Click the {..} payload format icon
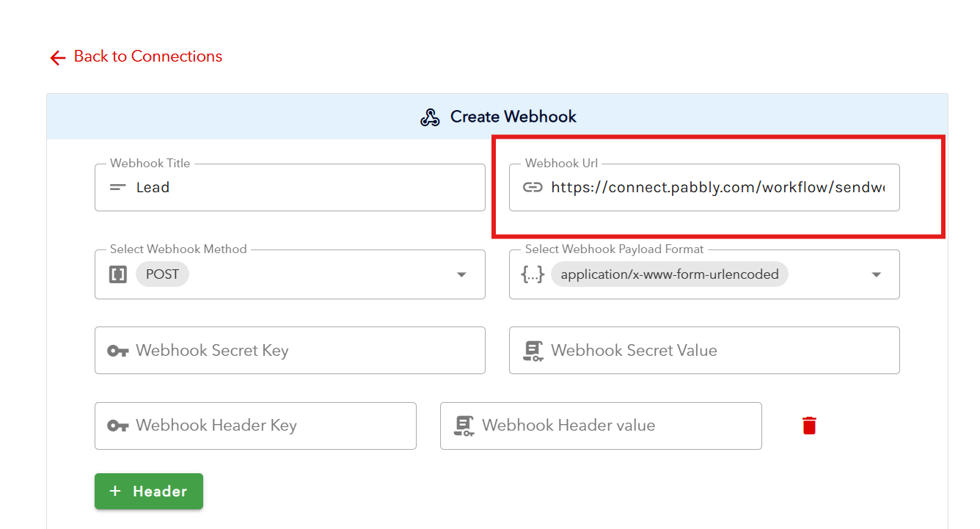 pyautogui.click(x=533, y=274)
